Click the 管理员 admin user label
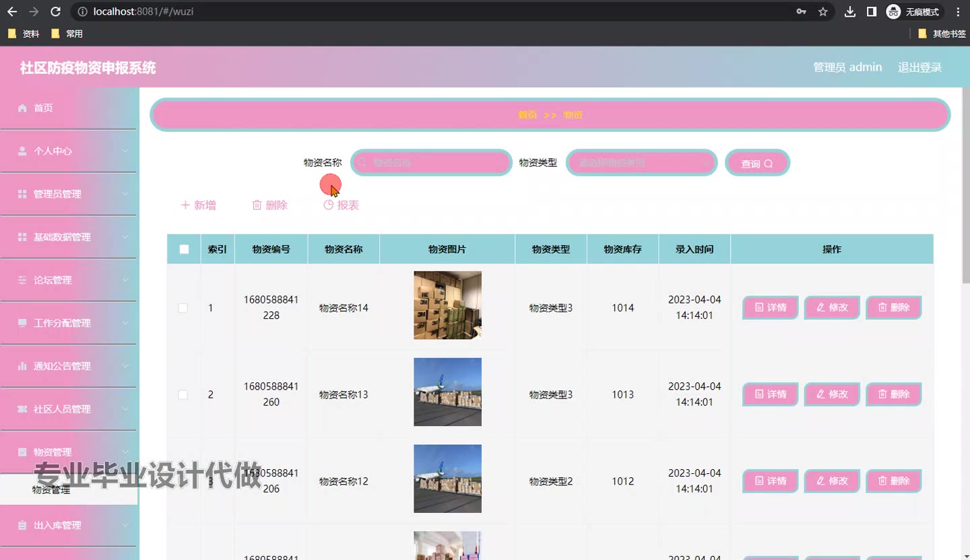The height and width of the screenshot is (560, 970). click(847, 67)
